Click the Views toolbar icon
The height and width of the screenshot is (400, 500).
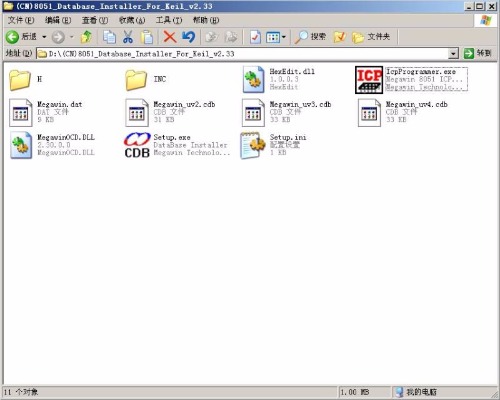(273, 37)
